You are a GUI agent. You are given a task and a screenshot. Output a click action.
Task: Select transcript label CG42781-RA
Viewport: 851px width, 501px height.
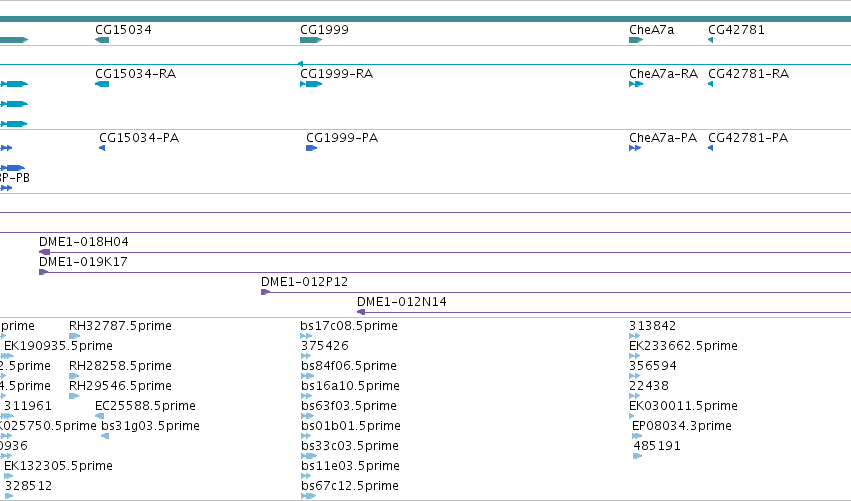point(748,74)
